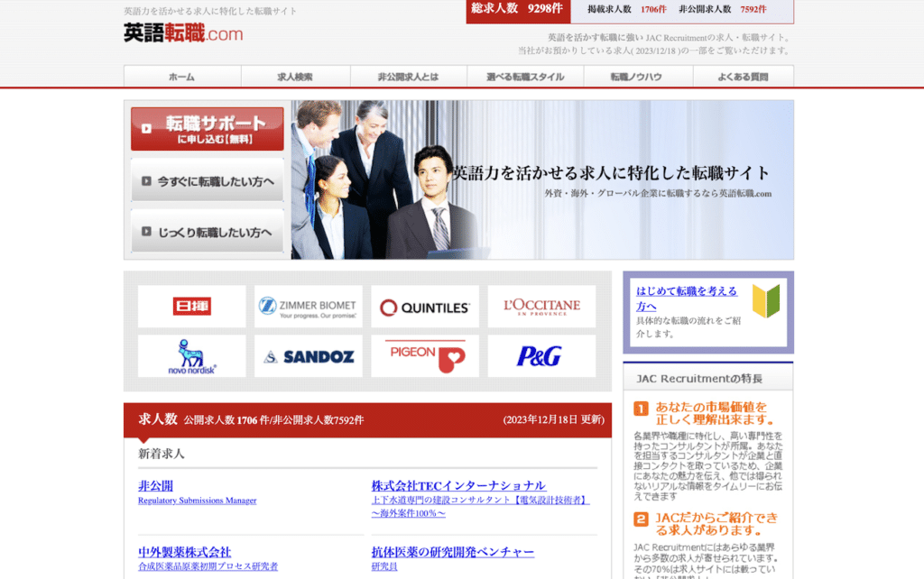Screen dimensions: 924x579
Task: Click the じっくり転職したい方へ button
Action: [x=207, y=232]
